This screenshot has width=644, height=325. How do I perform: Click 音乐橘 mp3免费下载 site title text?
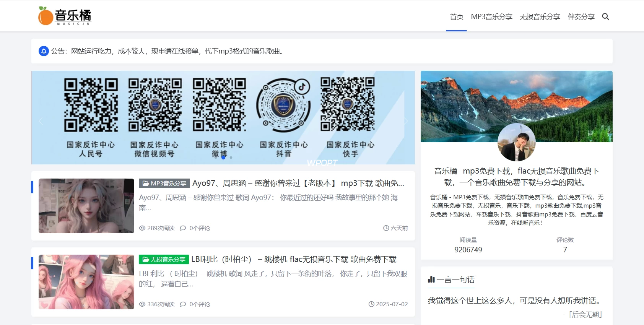517,177
